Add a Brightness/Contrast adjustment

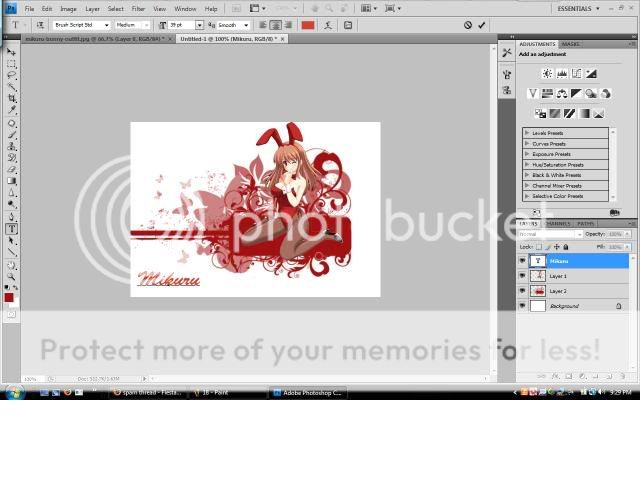(547, 73)
